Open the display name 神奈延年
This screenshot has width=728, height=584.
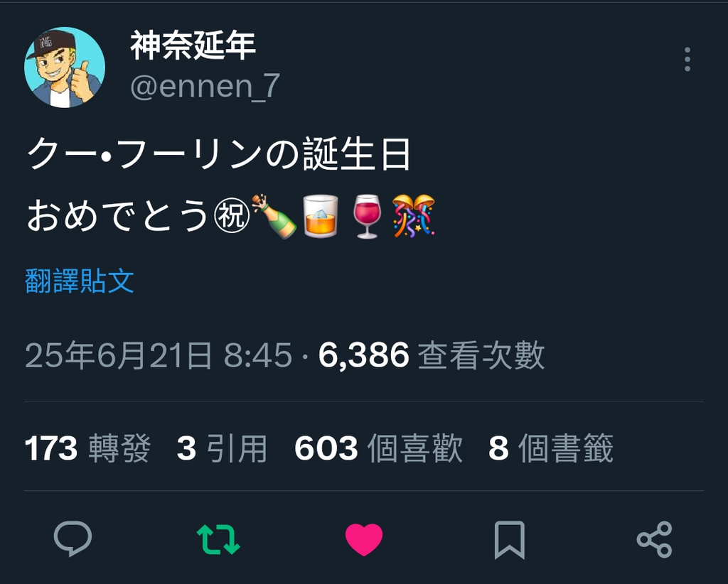pyautogui.click(x=193, y=45)
